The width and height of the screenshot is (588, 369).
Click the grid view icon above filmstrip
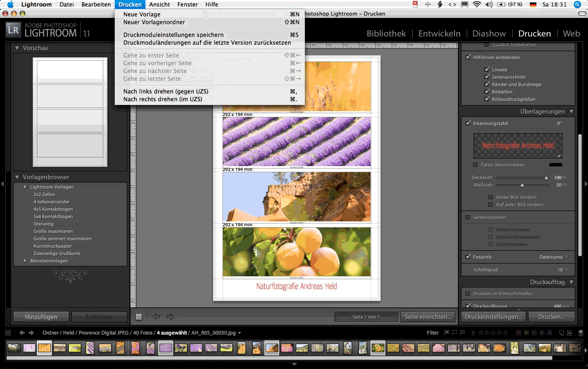pyautogui.click(x=8, y=333)
